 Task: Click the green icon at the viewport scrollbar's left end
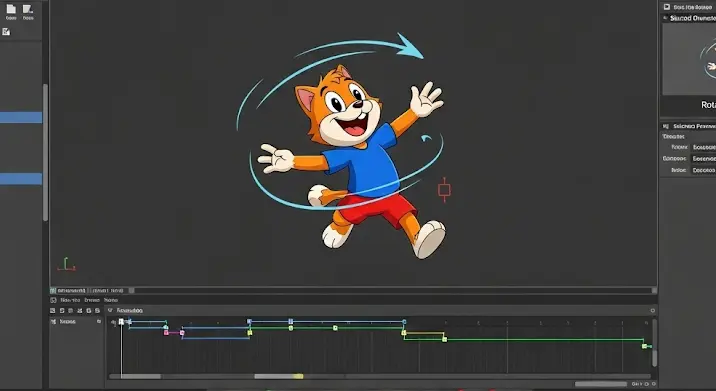53,290
